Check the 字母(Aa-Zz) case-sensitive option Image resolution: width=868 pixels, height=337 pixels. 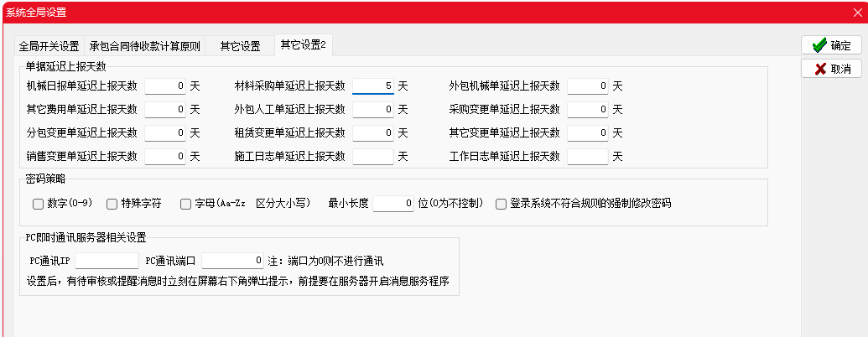click(x=186, y=203)
